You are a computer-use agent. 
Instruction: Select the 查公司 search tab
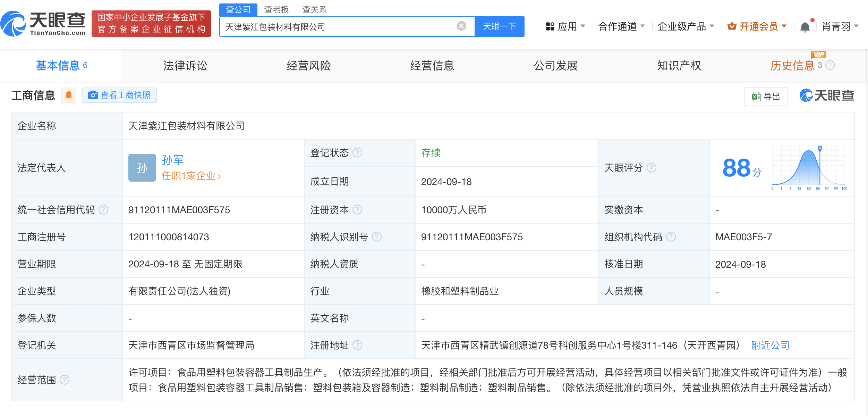pos(238,10)
